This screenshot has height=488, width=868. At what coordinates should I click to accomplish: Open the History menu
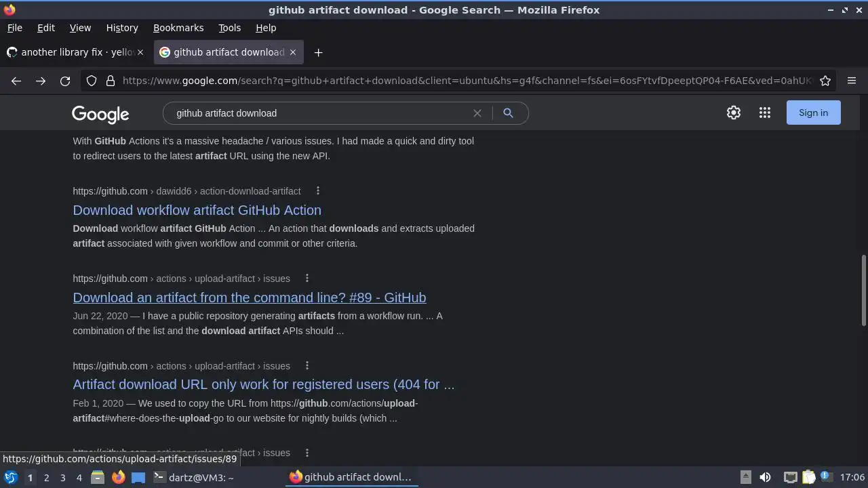(122, 28)
